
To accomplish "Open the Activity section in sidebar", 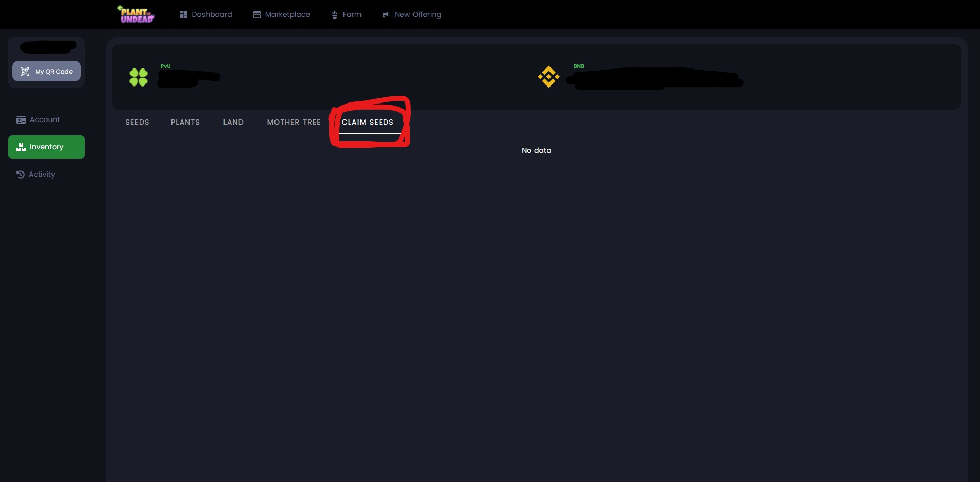I will pyautogui.click(x=36, y=174).
